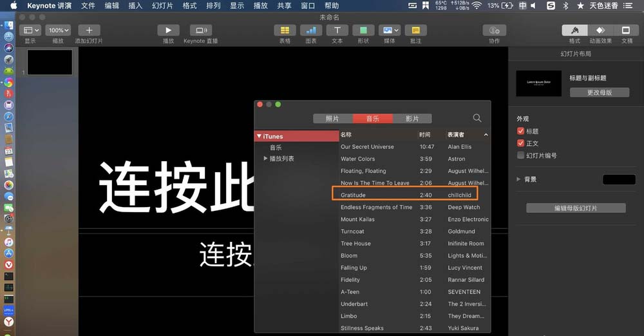Switch media browser to 音乐 tab

[x=372, y=119]
